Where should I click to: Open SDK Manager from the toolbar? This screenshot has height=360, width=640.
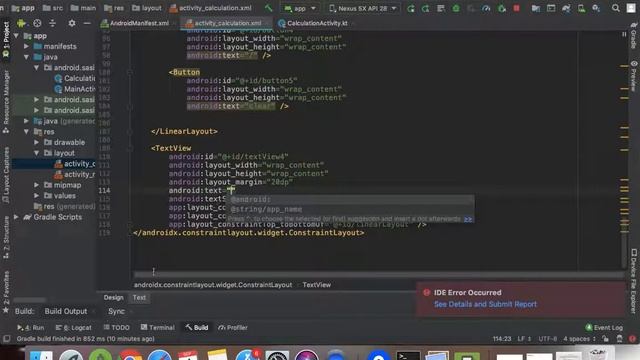tap(596, 8)
